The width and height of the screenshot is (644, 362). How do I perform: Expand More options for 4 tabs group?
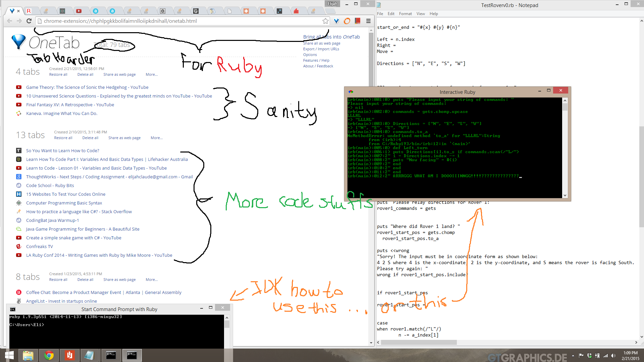[151, 74]
